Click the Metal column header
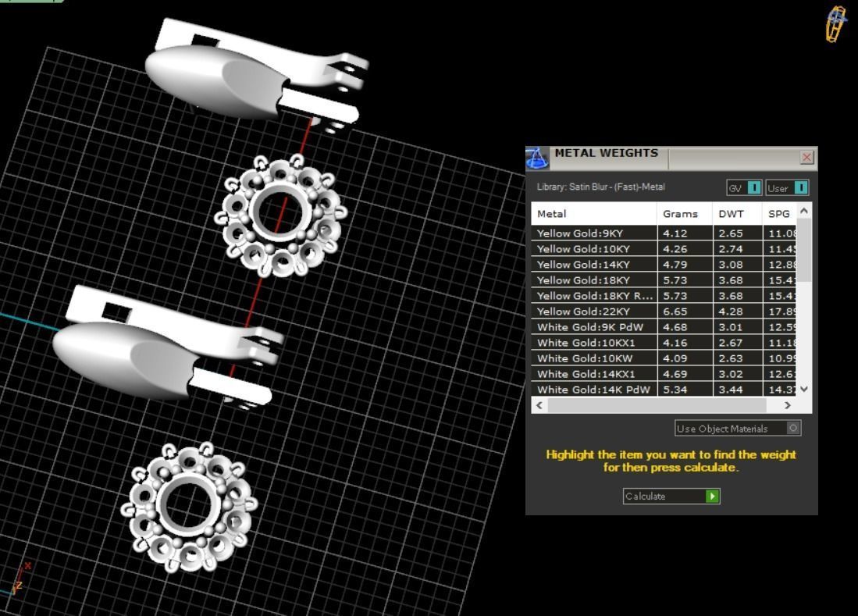Viewport: 858px width, 616px height. tap(593, 214)
